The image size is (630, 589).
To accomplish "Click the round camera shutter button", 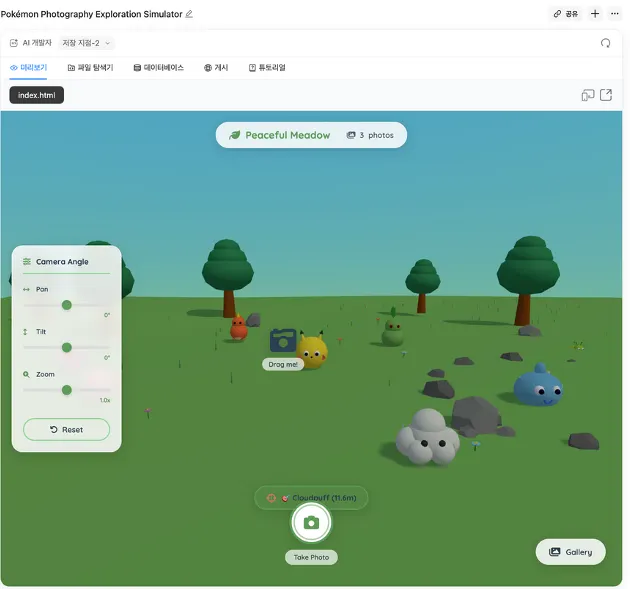I will (311, 523).
